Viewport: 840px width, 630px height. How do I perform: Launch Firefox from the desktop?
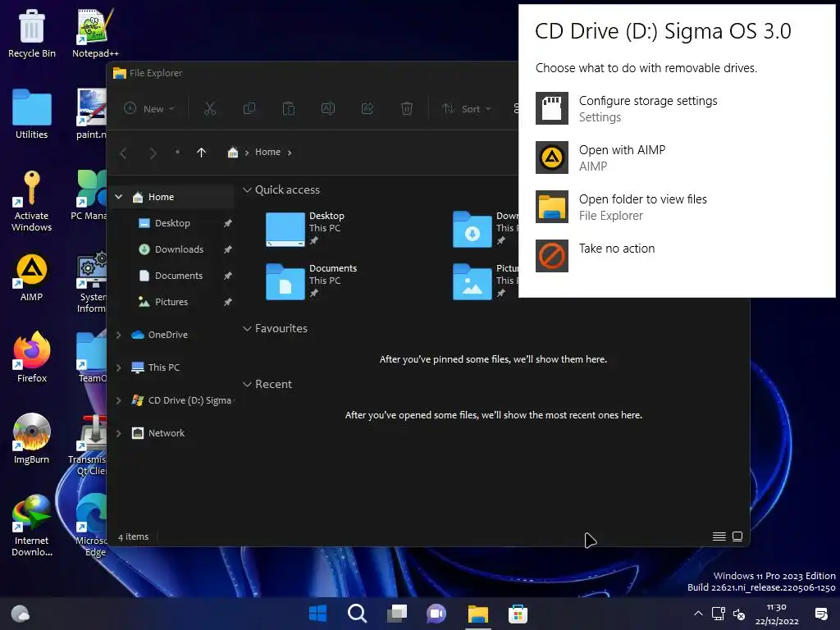tap(32, 358)
